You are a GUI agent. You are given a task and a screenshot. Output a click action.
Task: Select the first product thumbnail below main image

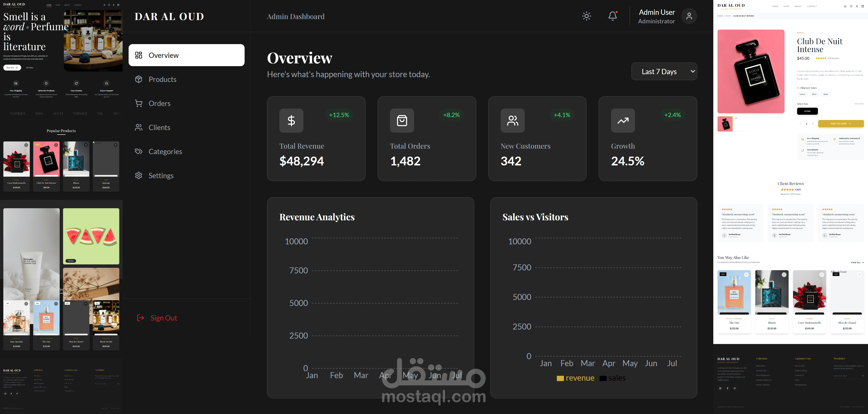point(725,124)
